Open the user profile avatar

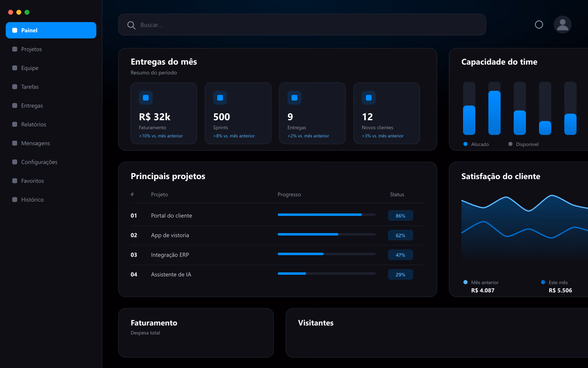click(563, 25)
